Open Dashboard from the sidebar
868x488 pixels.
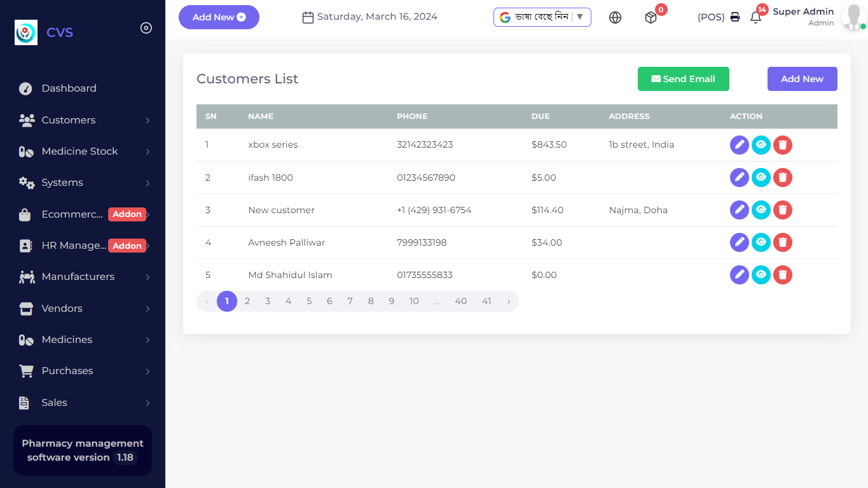coord(69,88)
